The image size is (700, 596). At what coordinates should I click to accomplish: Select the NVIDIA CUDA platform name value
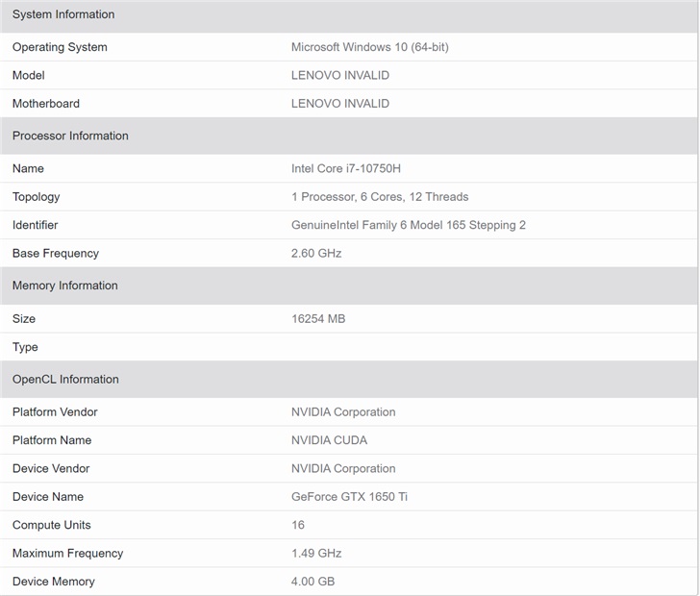(x=329, y=440)
